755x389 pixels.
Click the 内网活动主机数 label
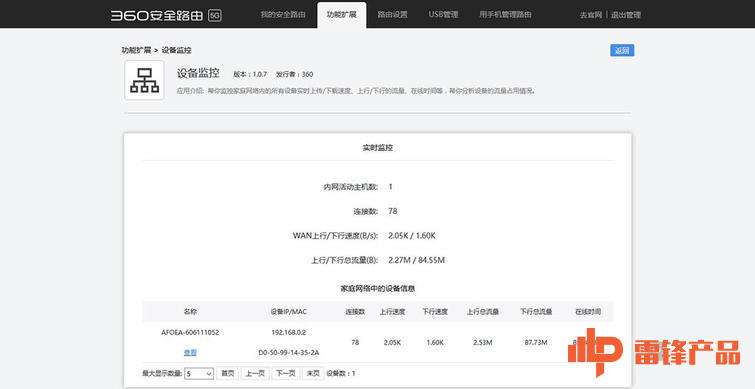(351, 186)
